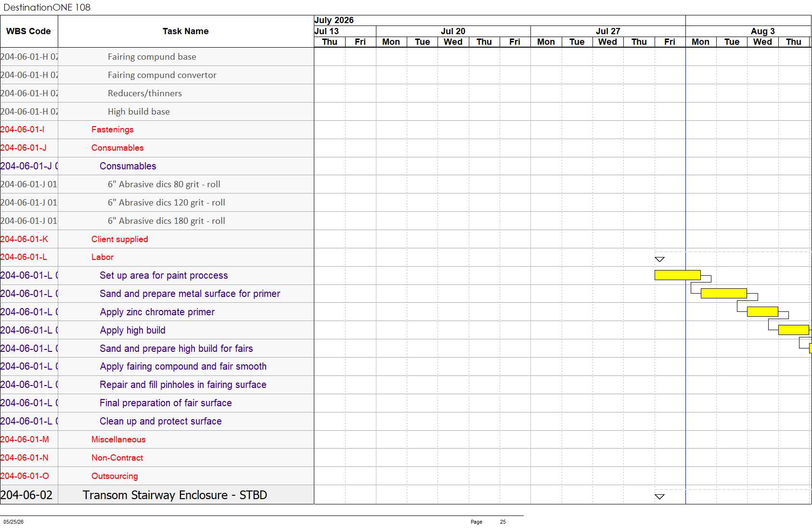Click the Labor summary triangle marker
This screenshot has width=812, height=528.
pos(659,259)
